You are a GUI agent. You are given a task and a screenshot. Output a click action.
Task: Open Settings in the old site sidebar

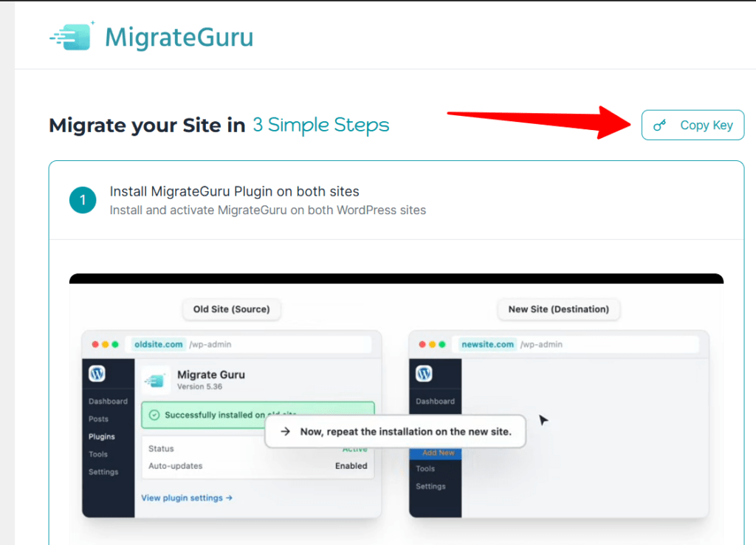103,472
